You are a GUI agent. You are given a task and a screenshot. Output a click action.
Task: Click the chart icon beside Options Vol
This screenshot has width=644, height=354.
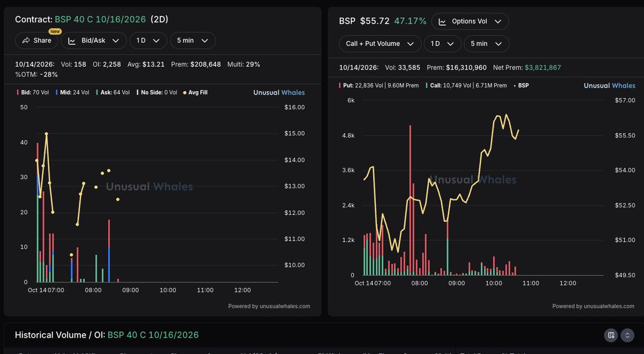pos(443,21)
